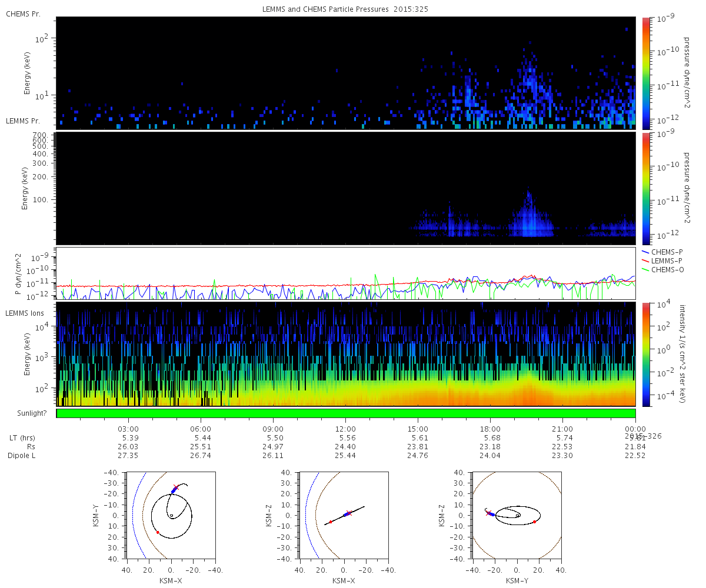
Task: Click the 'LEMMS Ions' panel label
Action: click(x=25, y=313)
